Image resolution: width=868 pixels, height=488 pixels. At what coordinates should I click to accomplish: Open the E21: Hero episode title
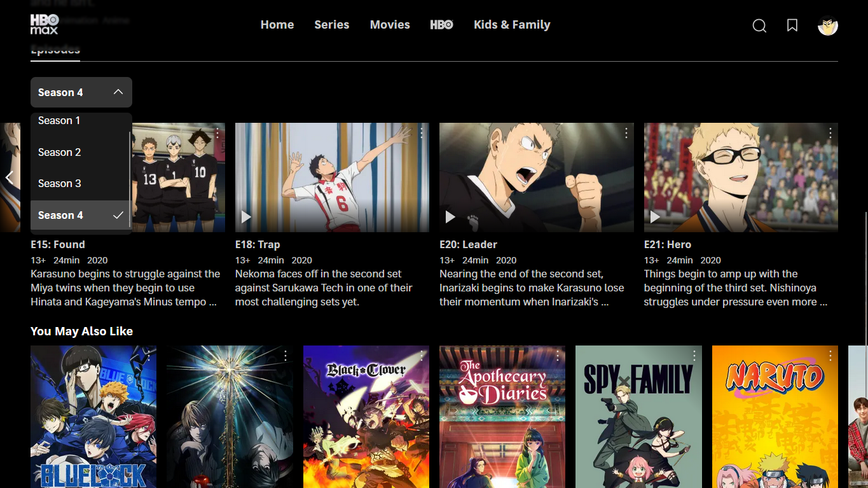pos(668,244)
